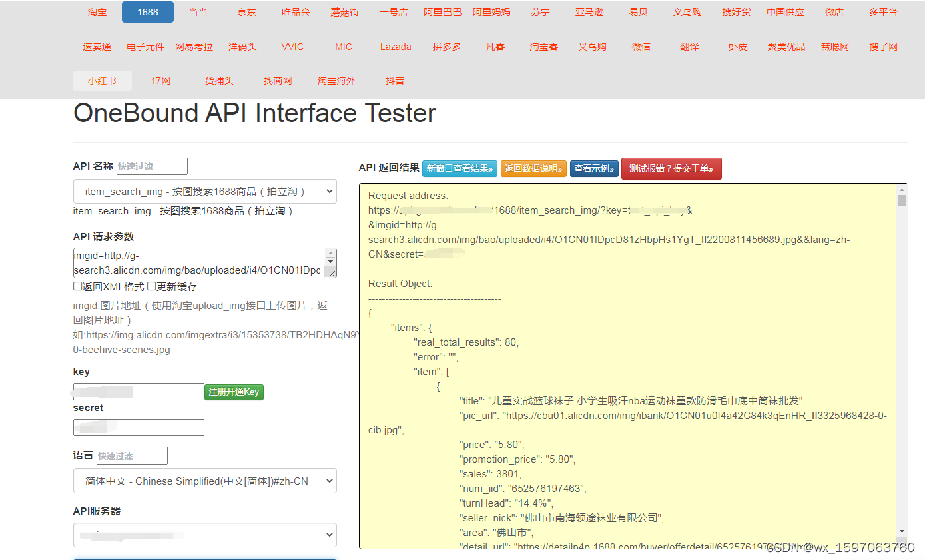
Task: Switch to the 虾皮 tab
Action: click(738, 47)
